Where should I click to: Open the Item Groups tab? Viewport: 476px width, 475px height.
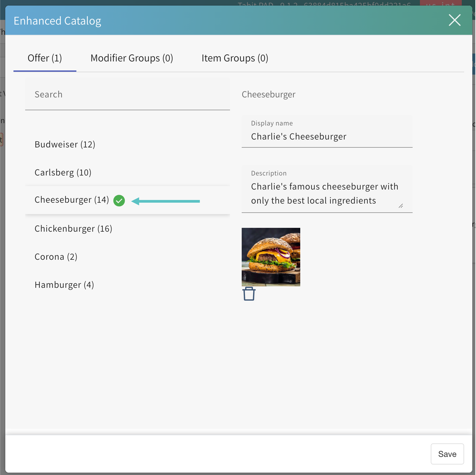pyautogui.click(x=235, y=58)
